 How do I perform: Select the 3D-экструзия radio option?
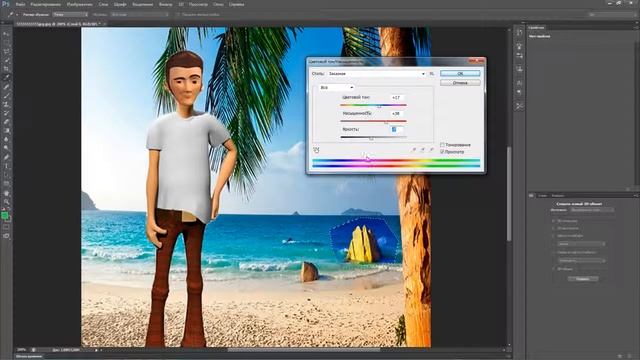[x=554, y=228]
